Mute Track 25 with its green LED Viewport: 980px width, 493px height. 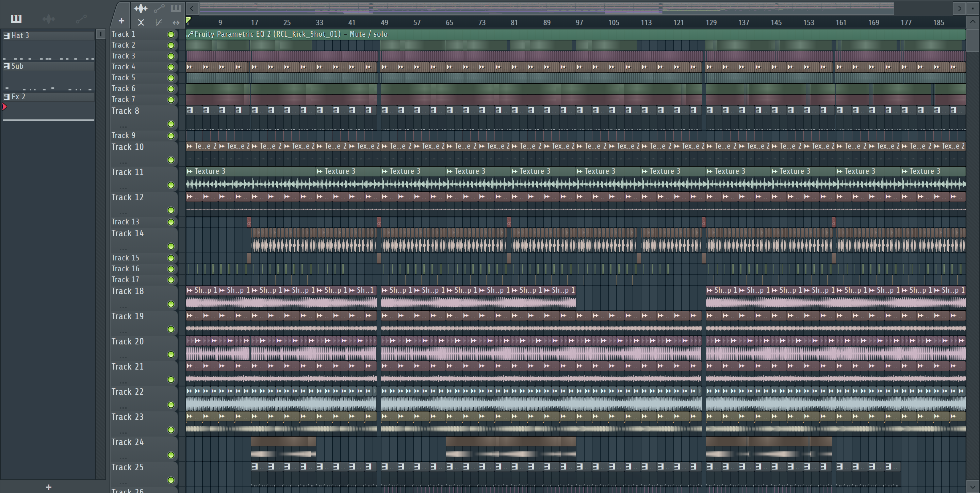(x=171, y=480)
